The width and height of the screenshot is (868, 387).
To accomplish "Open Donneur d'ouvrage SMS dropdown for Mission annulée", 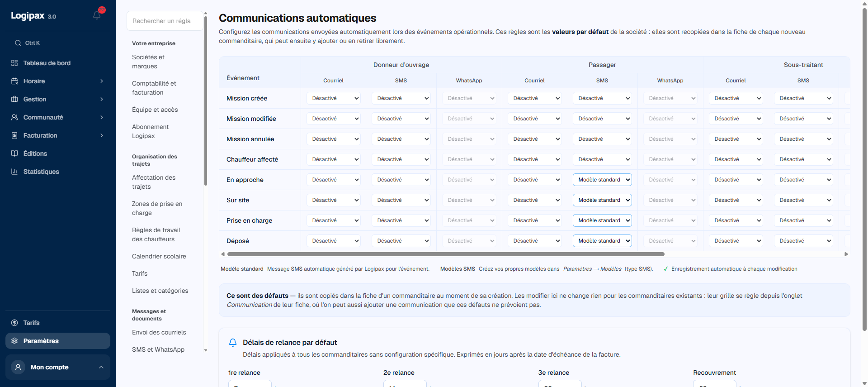I will [x=401, y=139].
